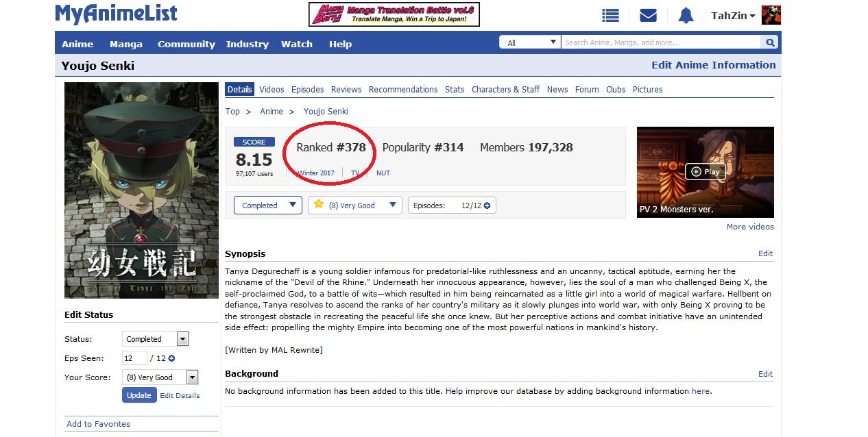Click Add to Favorites link
Screen dimensions: 868x437
(98, 424)
